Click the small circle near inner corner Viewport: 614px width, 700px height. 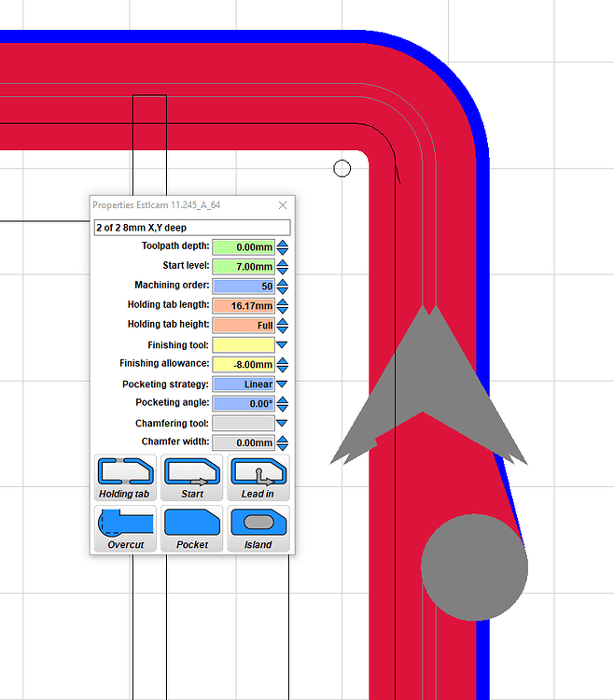tap(342, 168)
